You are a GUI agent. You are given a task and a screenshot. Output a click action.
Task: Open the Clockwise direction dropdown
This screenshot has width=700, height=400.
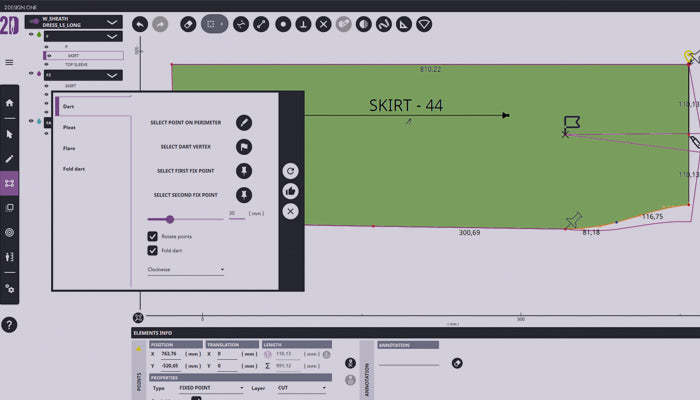pyautogui.click(x=185, y=269)
